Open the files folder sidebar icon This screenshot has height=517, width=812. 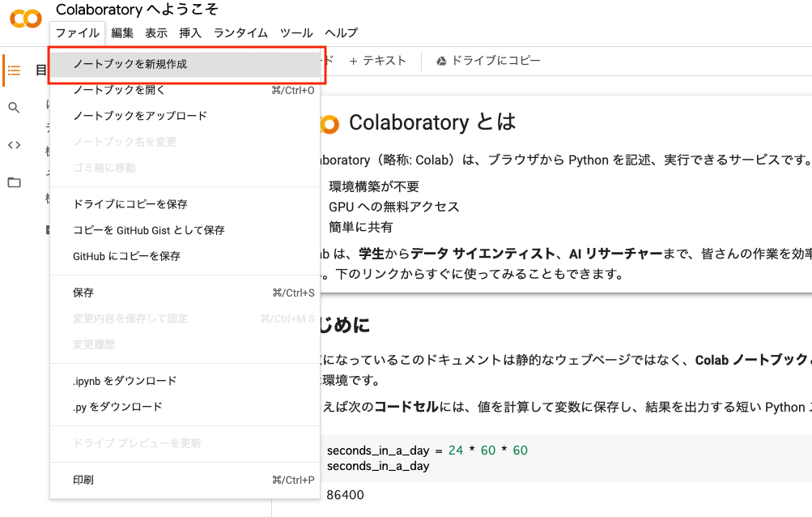click(14, 182)
